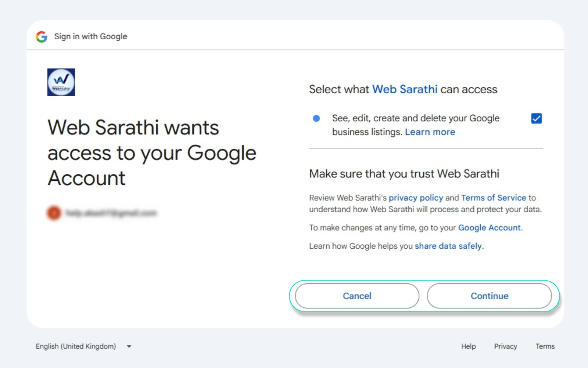Uncheck the Google business listings permission checkbox
This screenshot has width=588, height=368.
click(x=536, y=118)
